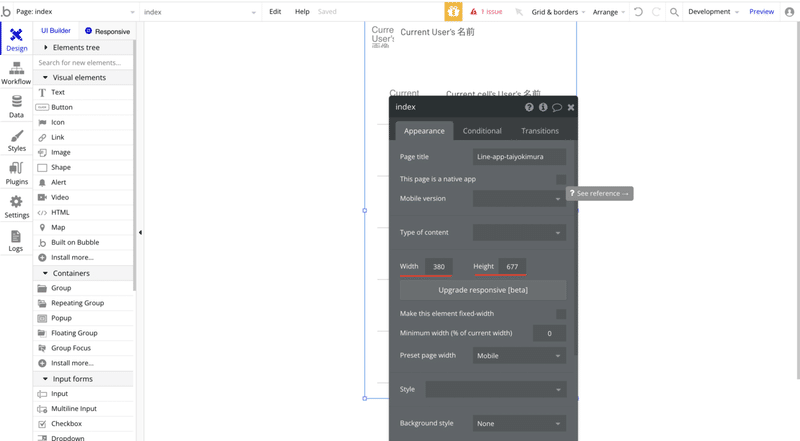Toggle 'This page is a native app' checkbox
800x441 pixels.
pos(561,179)
